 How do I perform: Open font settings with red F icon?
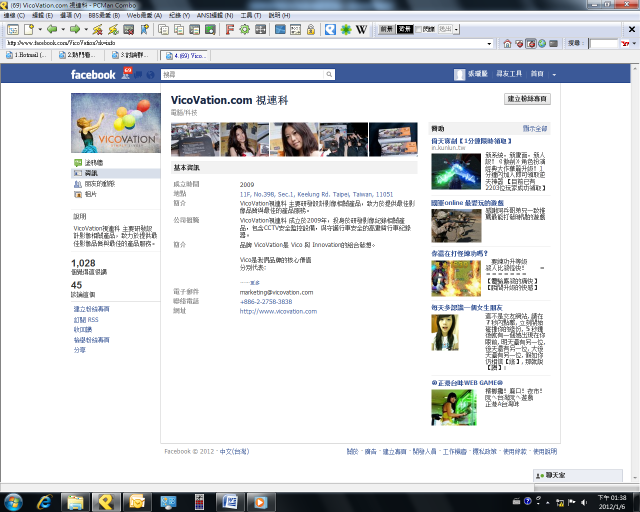coord(230,29)
